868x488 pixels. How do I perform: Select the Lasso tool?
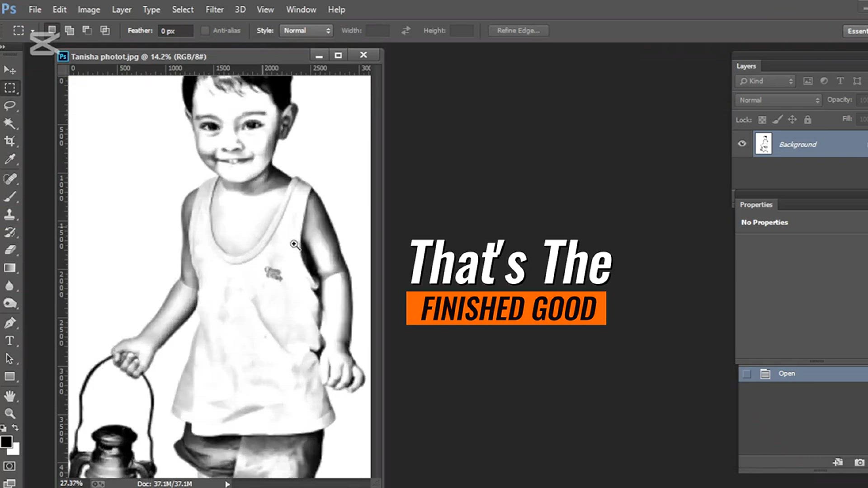point(9,105)
